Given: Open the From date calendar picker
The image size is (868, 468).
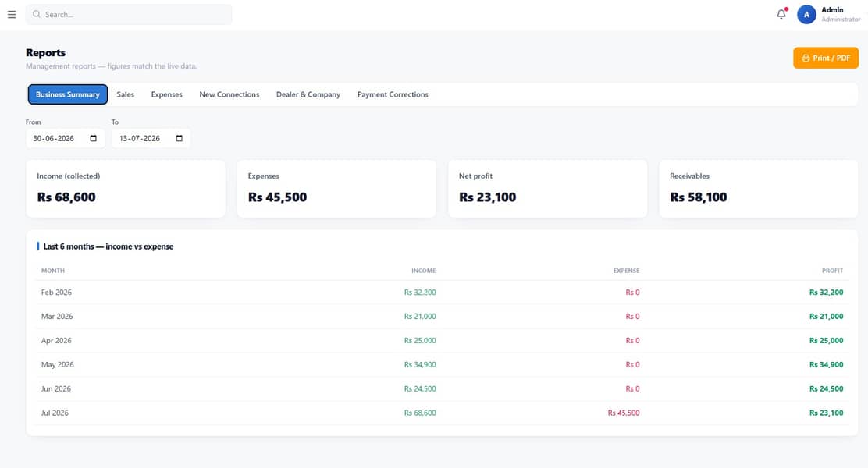Looking at the screenshot, I should pyautogui.click(x=94, y=138).
